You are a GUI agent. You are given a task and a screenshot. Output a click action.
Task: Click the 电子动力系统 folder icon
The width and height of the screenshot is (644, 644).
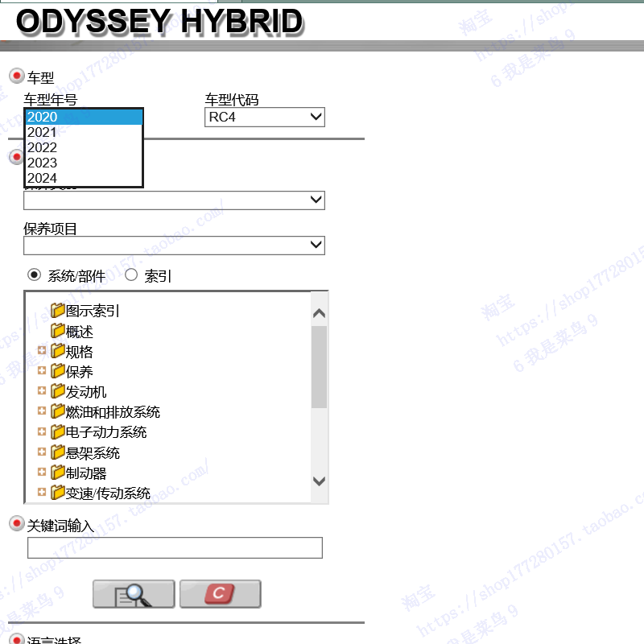[x=58, y=431]
